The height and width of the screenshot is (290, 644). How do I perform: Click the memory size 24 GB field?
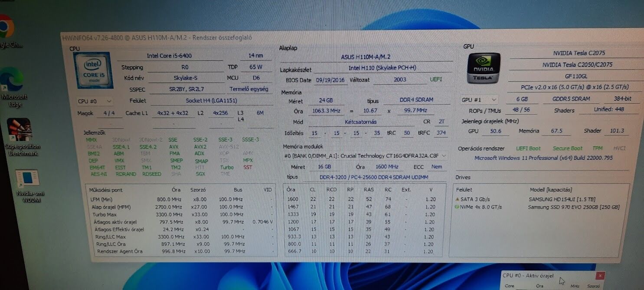coord(325,101)
